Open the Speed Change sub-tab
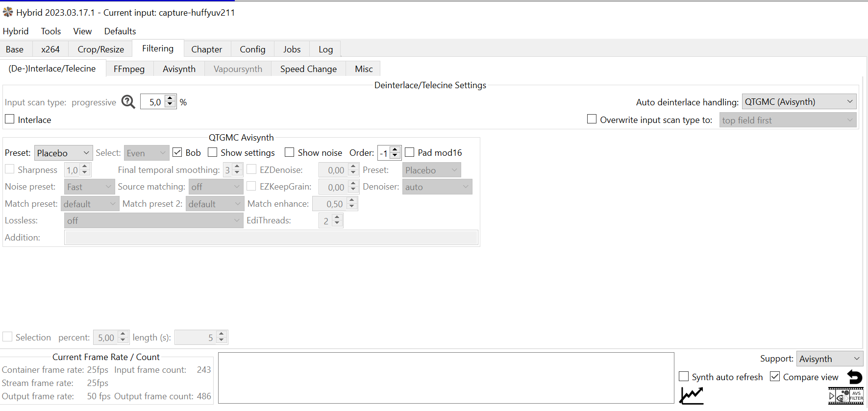 point(308,69)
